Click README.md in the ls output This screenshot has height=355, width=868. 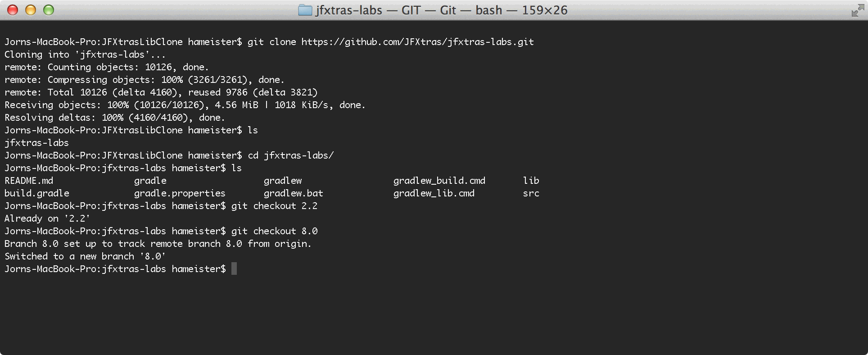tap(29, 181)
